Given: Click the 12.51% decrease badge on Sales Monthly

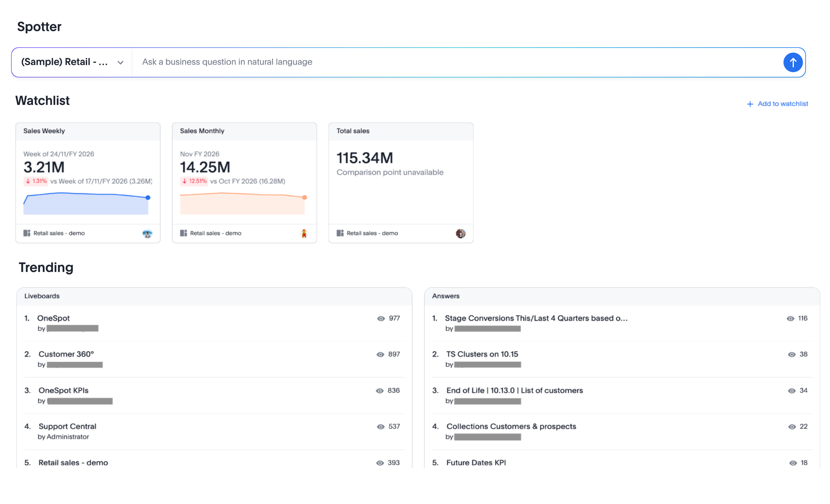Looking at the screenshot, I should 194,181.
